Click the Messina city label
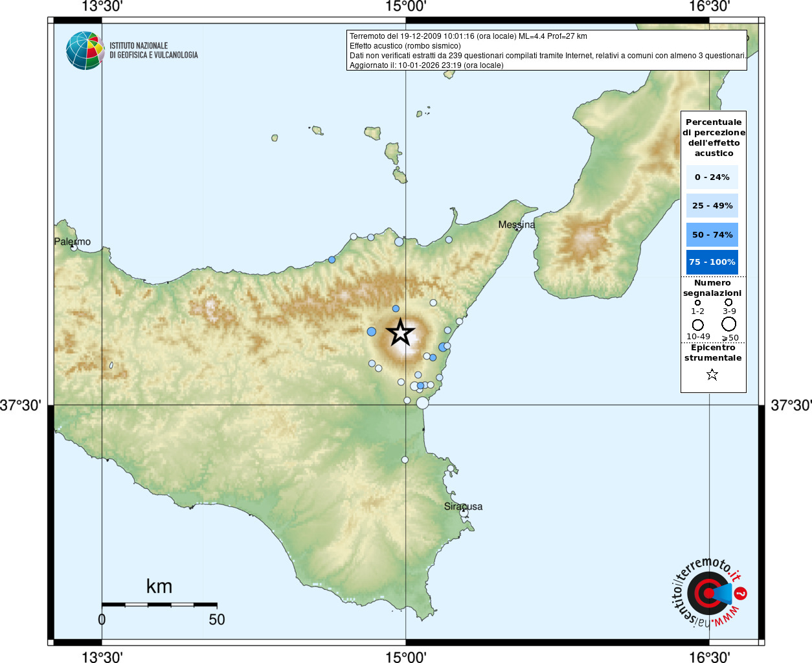The width and height of the screenshot is (812, 663). [517, 225]
